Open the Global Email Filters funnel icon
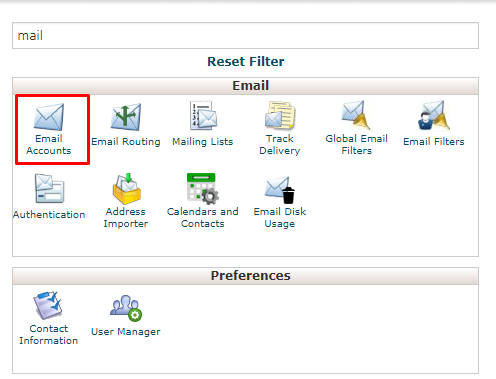The width and height of the screenshot is (496, 379). pyautogui.click(x=356, y=115)
